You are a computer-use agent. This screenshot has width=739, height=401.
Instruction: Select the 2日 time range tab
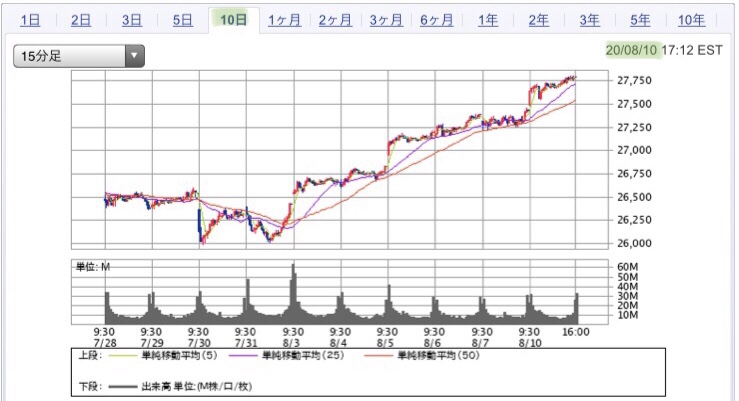pos(81,20)
